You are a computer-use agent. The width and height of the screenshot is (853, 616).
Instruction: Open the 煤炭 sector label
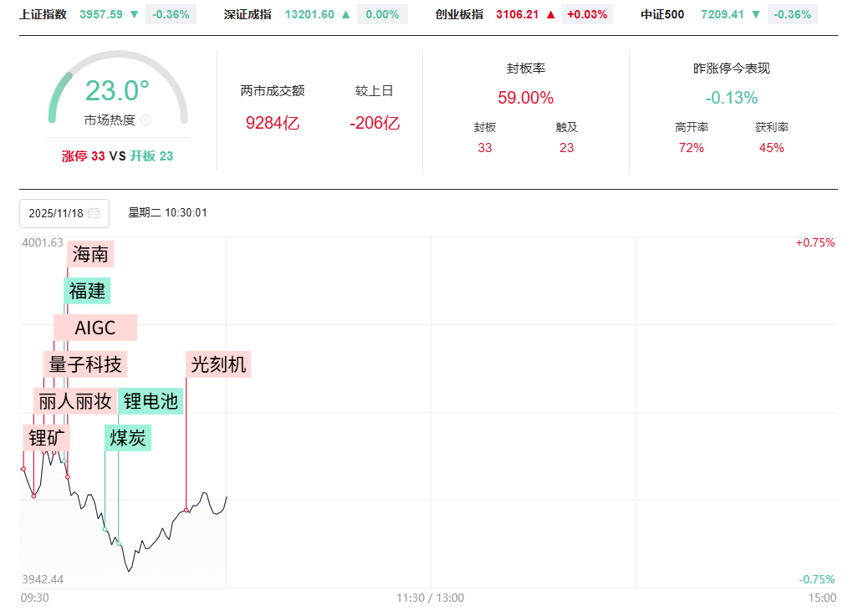click(128, 438)
